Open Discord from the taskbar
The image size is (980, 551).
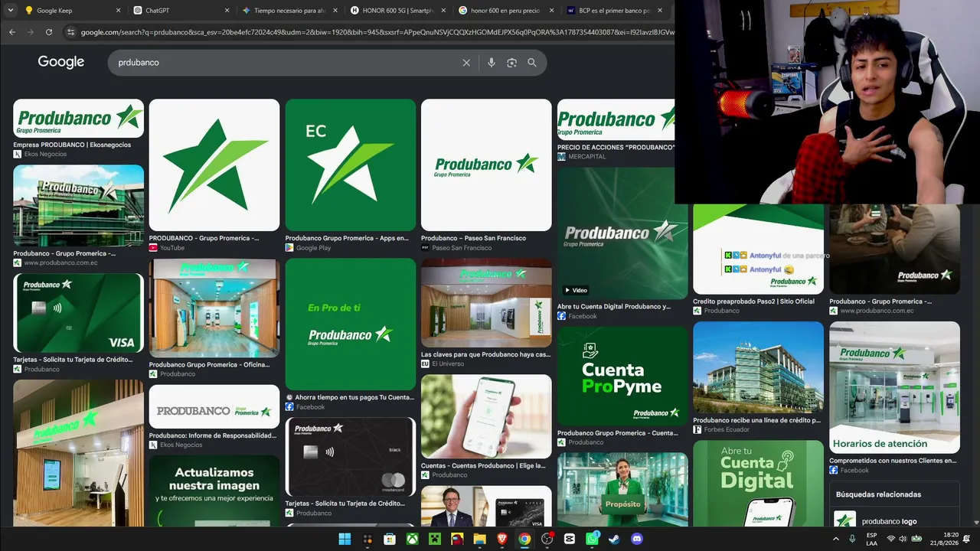(636, 539)
